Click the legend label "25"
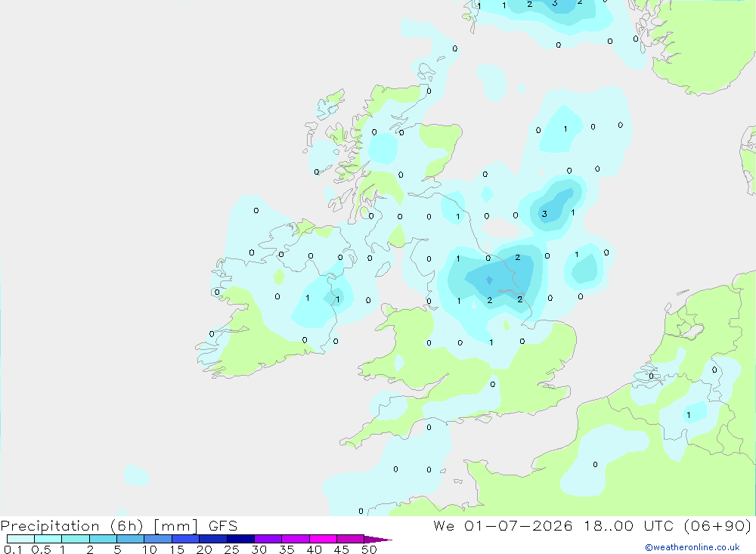This screenshot has height=554, width=756. [231, 549]
